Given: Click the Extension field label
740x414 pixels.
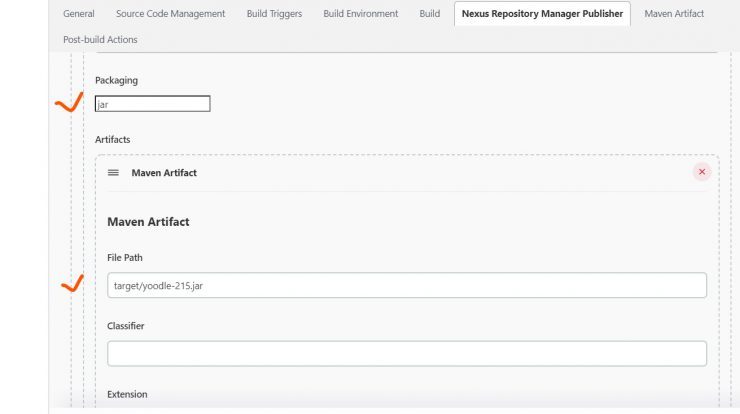Looking at the screenshot, I should coord(127,394).
